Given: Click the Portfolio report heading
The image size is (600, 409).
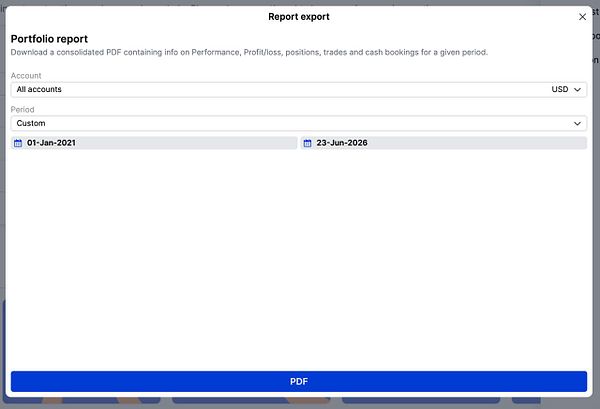Looking at the screenshot, I should tap(49, 39).
